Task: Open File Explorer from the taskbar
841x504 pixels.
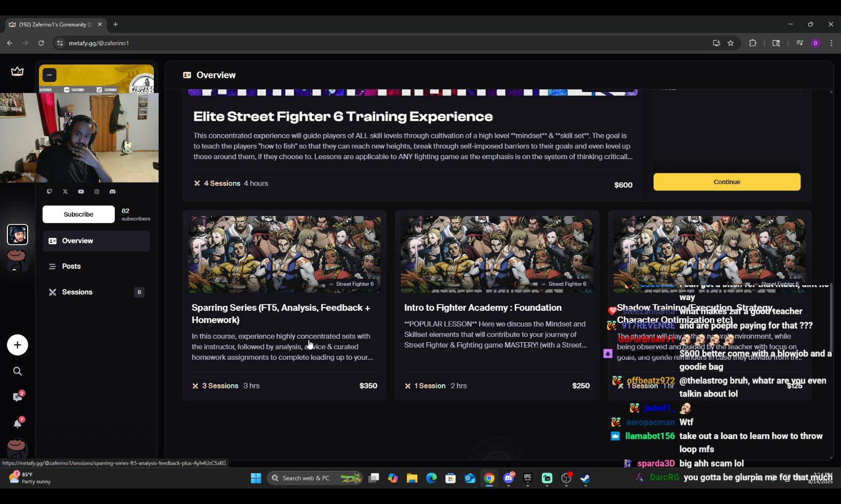Action: pyautogui.click(x=412, y=478)
